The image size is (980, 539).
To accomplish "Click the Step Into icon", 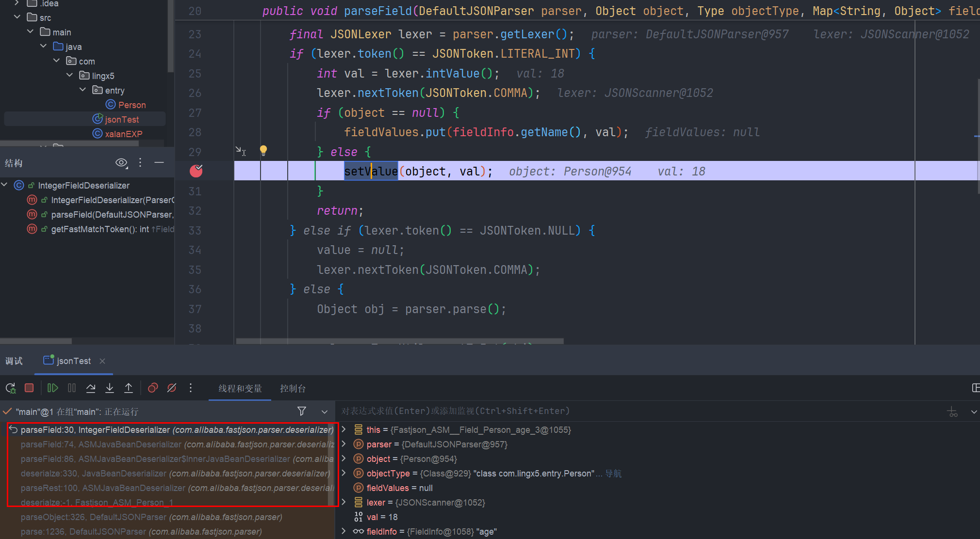I will (110, 388).
